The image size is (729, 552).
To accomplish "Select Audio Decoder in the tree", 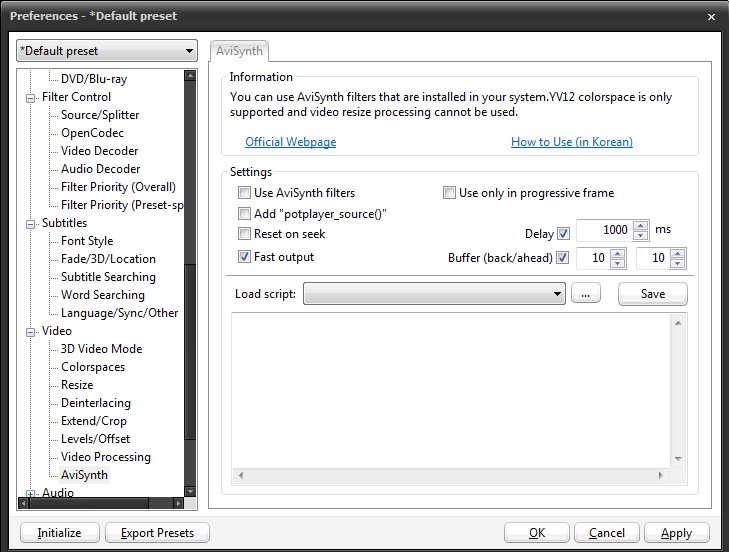I will point(100,169).
